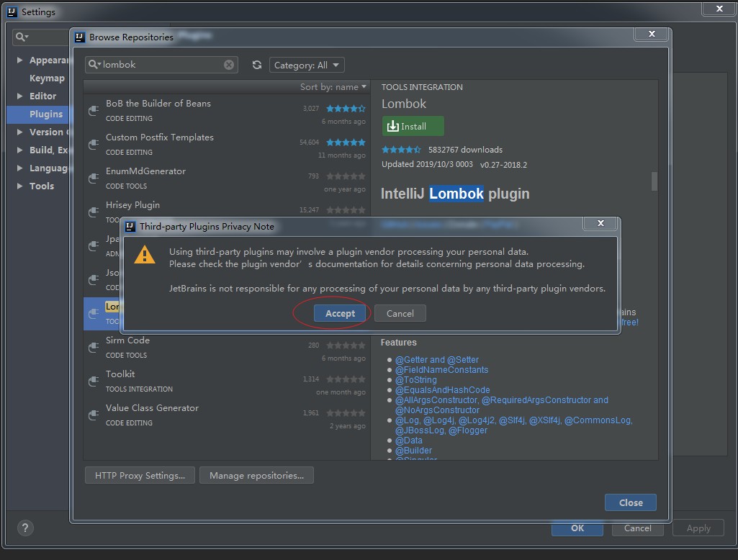Click the plugin description scrollbar thumb
Image resolution: width=738 pixels, height=560 pixels.
pyautogui.click(x=654, y=181)
